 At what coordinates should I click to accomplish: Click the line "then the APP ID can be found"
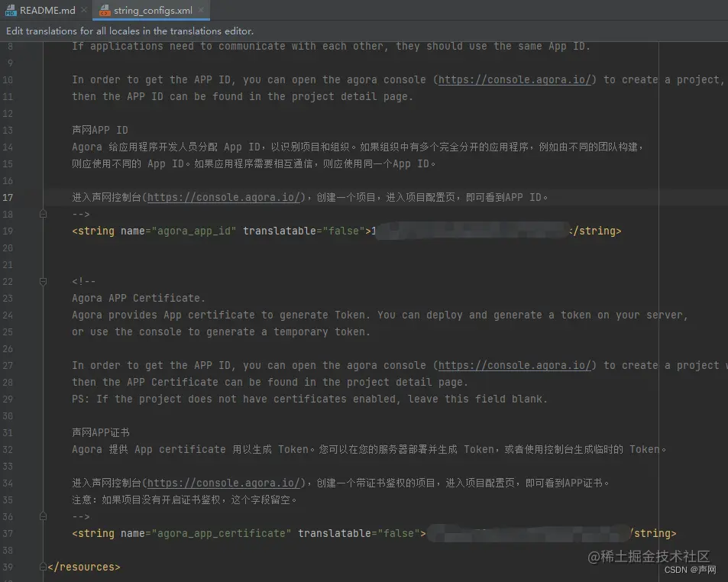(x=242, y=96)
